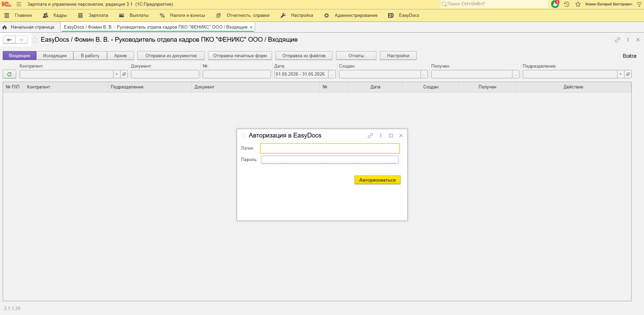644x315 pixels.
Task: Close the Авторизация в EasyDocs dialog
Action: (x=401, y=135)
